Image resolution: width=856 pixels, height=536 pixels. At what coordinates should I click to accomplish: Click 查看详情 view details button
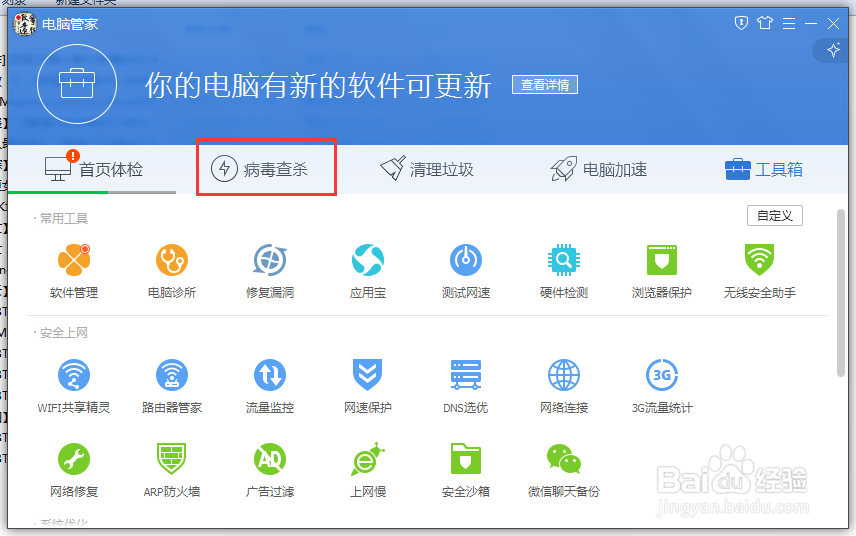(x=545, y=85)
